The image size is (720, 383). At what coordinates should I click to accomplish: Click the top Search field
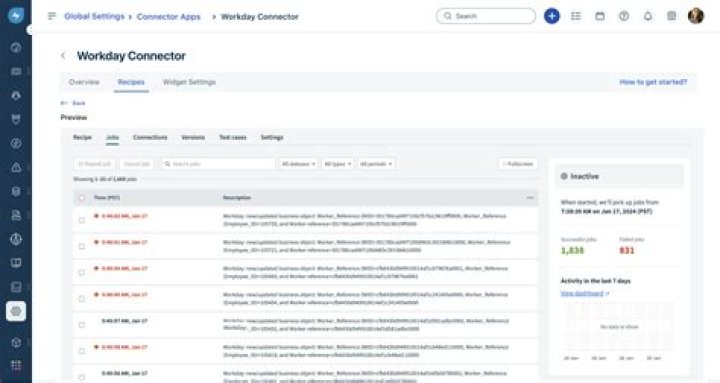pos(486,16)
